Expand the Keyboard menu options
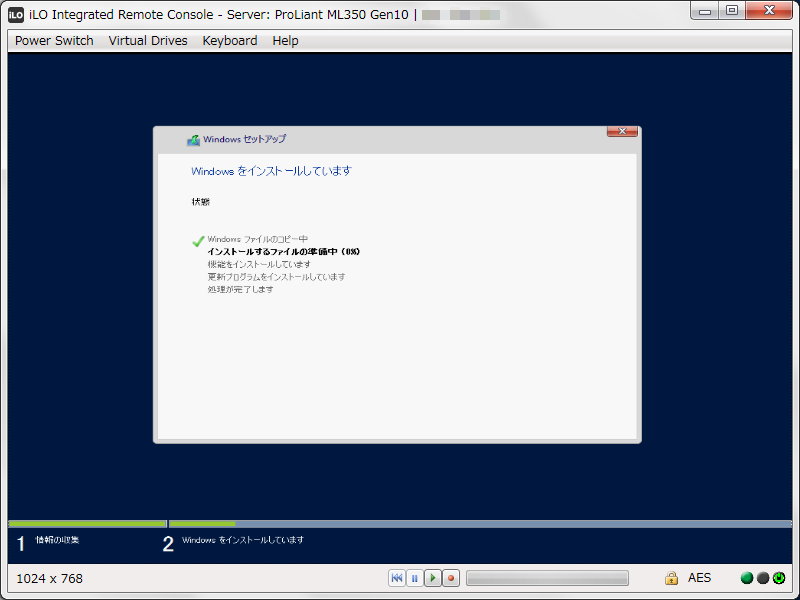 coord(229,40)
